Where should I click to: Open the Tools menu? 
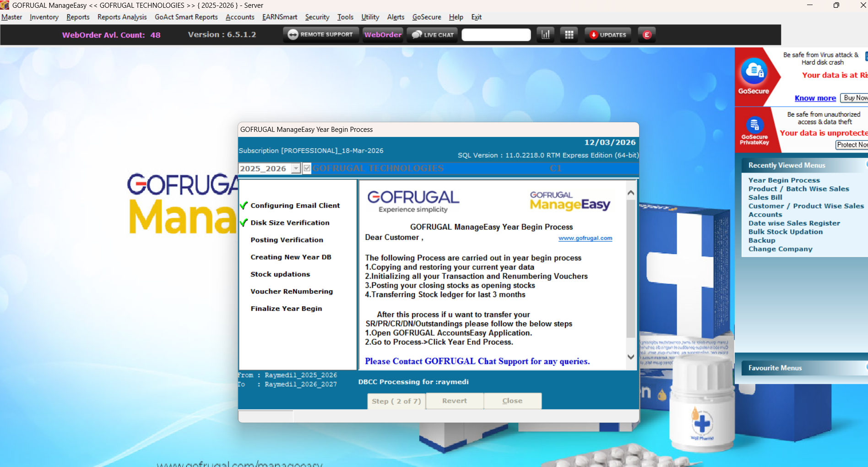(345, 17)
